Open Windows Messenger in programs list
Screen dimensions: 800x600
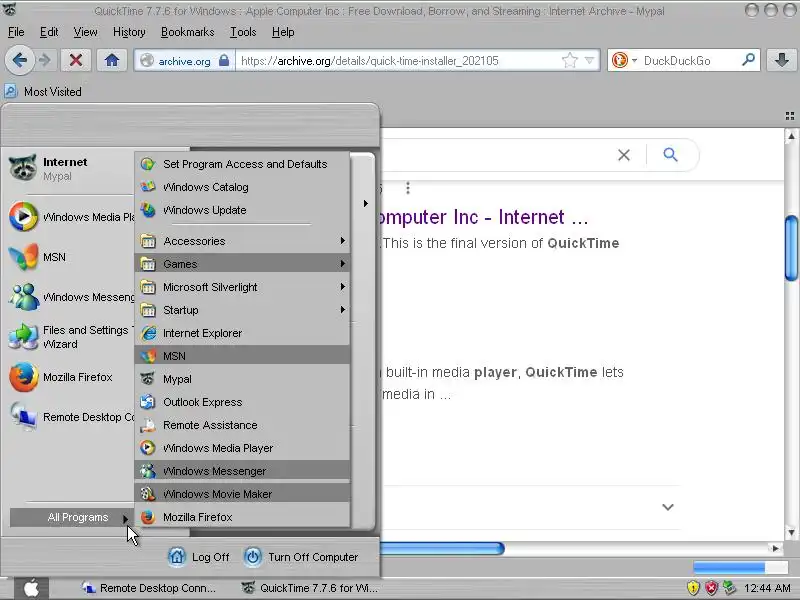pyautogui.click(x=243, y=470)
